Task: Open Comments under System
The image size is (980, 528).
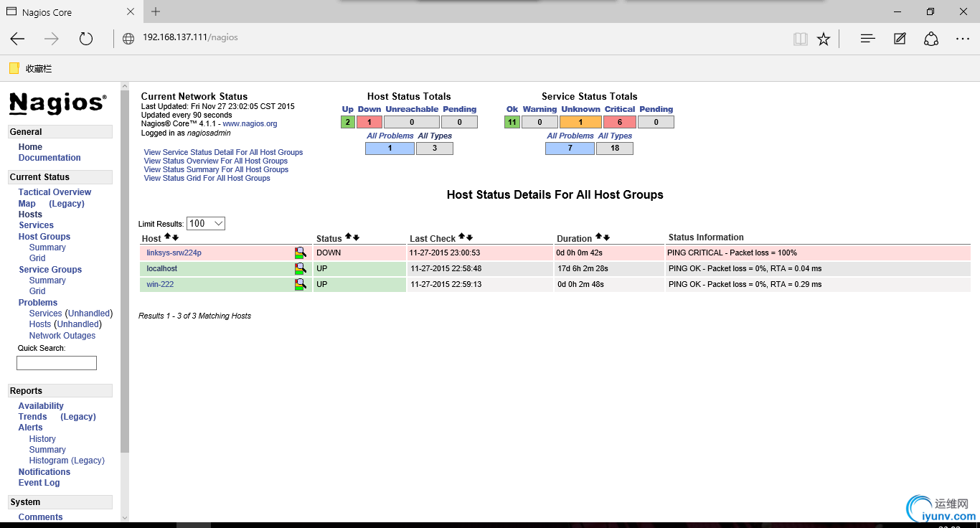Action: coord(41,517)
